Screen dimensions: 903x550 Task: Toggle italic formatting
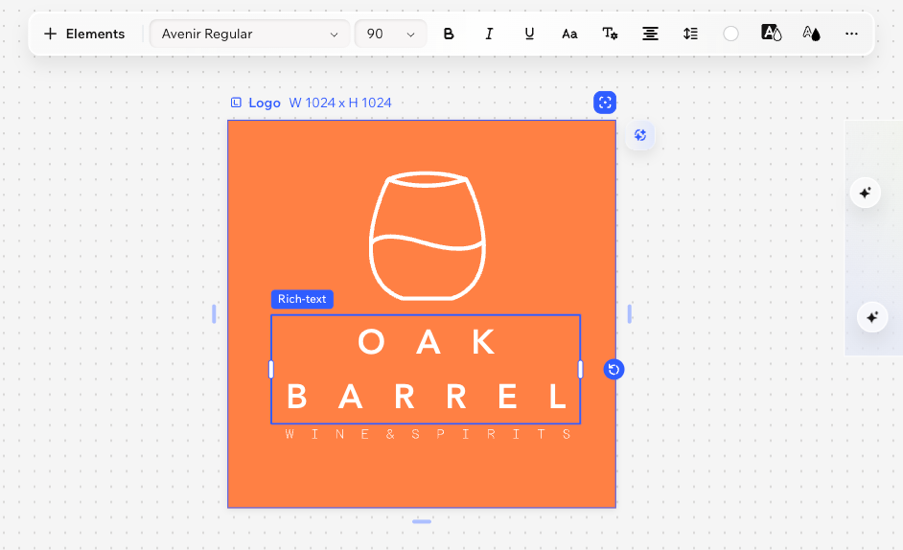489,34
